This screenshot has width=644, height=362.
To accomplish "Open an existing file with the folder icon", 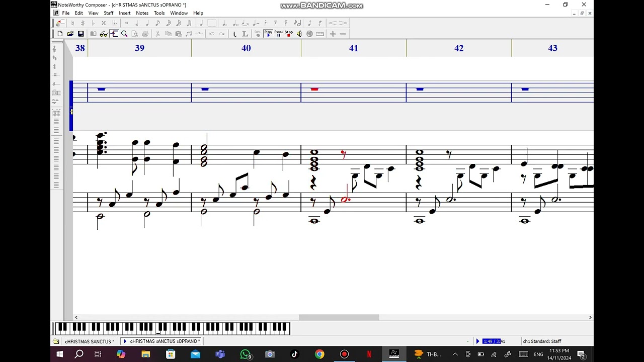I will coord(70,34).
